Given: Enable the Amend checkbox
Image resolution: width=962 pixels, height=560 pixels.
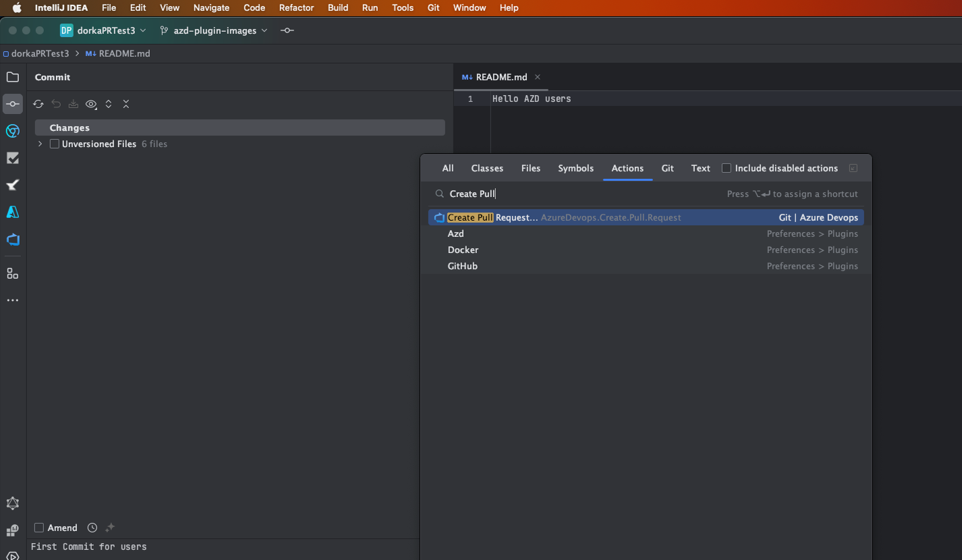Looking at the screenshot, I should point(39,528).
